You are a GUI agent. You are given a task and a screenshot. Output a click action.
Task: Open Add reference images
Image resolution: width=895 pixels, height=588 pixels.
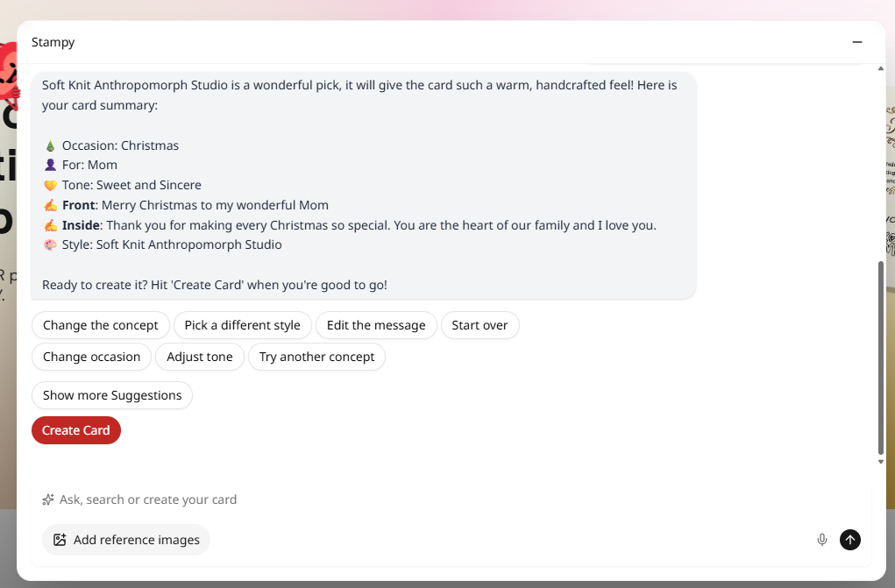[126, 540]
